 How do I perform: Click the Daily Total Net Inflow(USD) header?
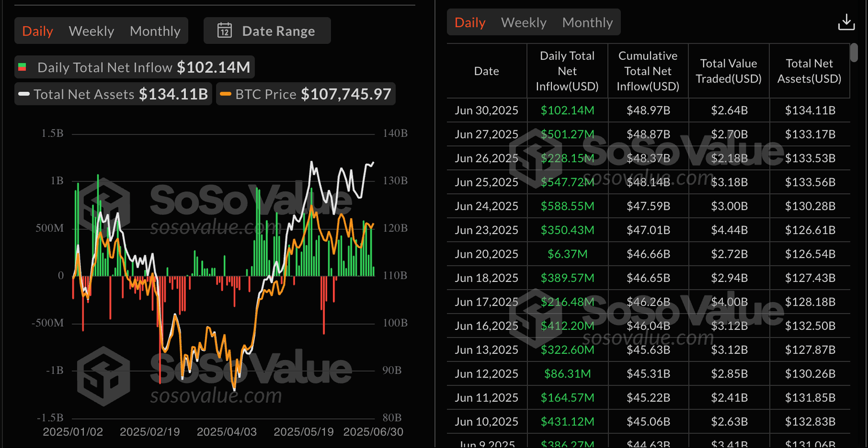point(567,71)
